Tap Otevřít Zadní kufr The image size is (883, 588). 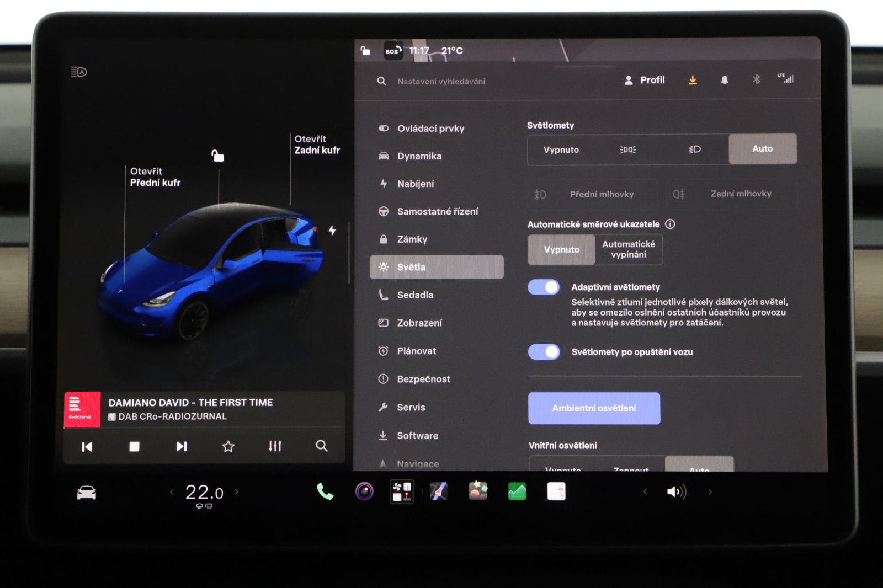tap(317, 145)
